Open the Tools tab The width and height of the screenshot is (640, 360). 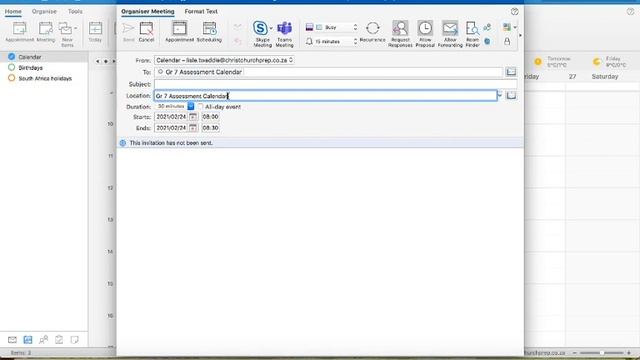tap(75, 11)
